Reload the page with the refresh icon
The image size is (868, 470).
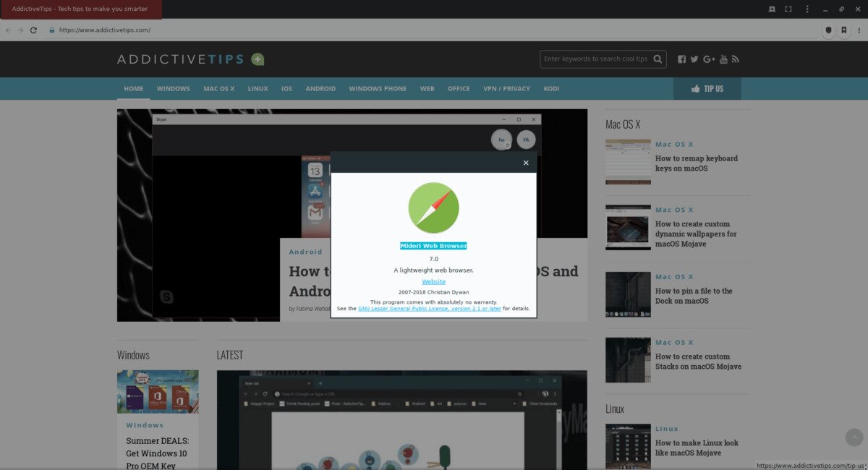tap(33, 30)
